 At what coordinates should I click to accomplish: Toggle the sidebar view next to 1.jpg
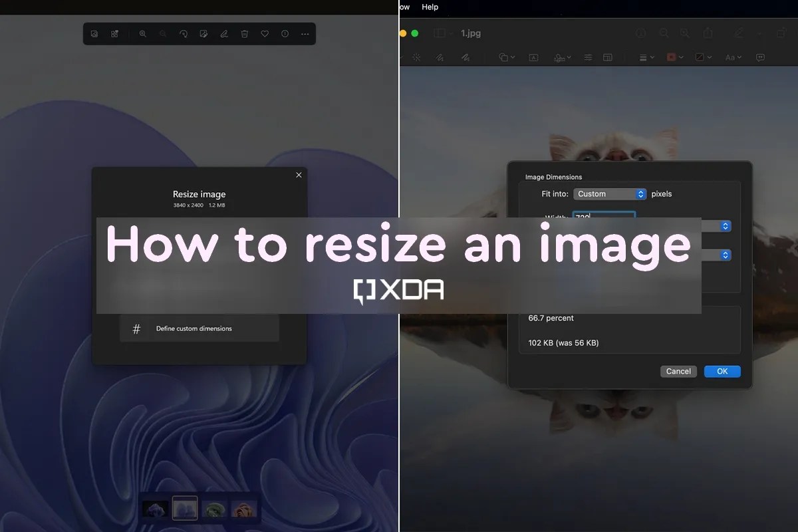point(440,33)
